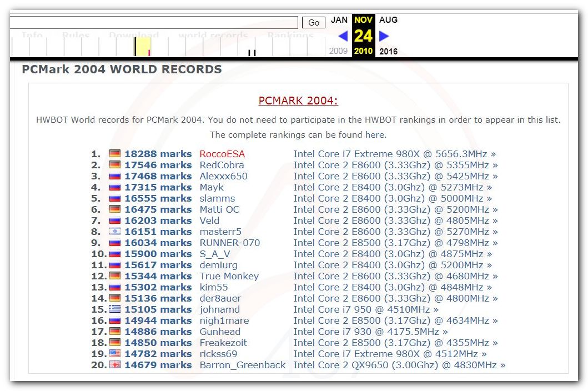
Task: Open nigh1mare user profile
Action: (224, 320)
